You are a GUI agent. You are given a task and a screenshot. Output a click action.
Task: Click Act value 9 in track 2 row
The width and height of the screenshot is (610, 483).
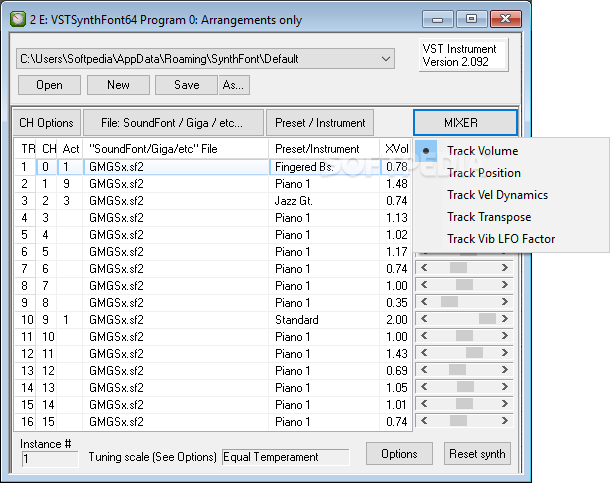coord(70,184)
